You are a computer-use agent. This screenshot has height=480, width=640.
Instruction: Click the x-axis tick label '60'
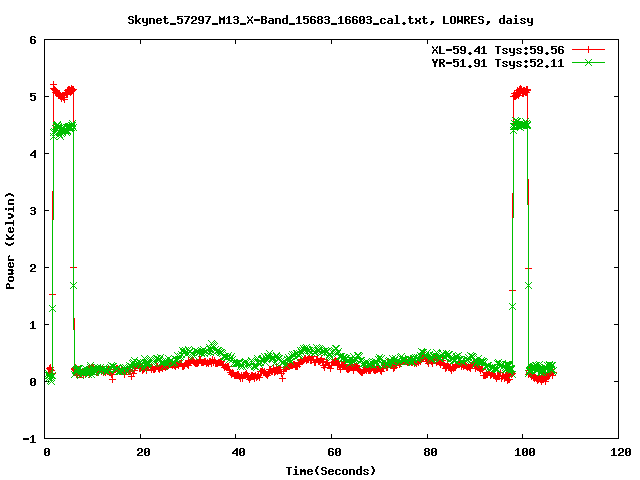(334, 452)
